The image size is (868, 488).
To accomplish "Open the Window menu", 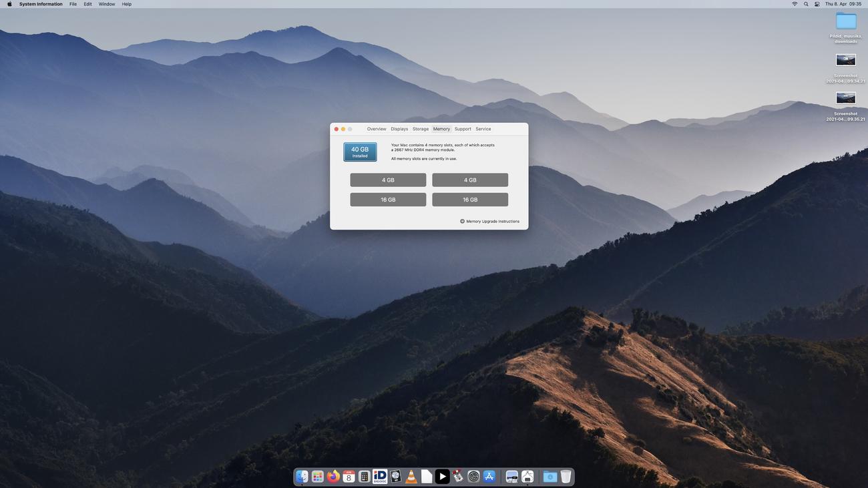I will pyautogui.click(x=107, y=4).
